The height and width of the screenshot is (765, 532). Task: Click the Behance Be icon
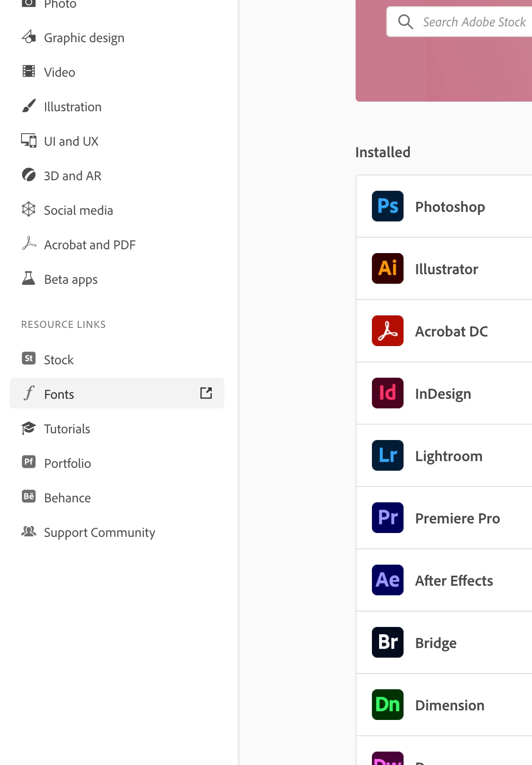(x=29, y=496)
